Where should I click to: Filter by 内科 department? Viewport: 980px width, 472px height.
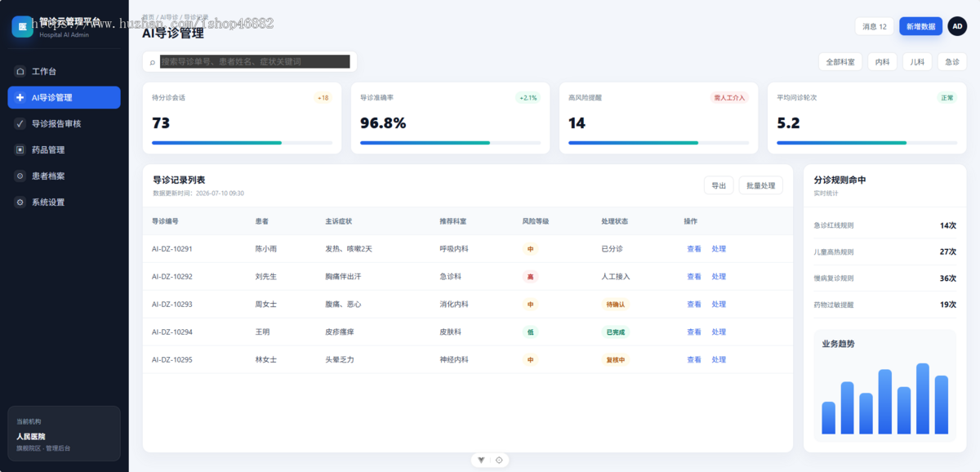pyautogui.click(x=882, y=62)
